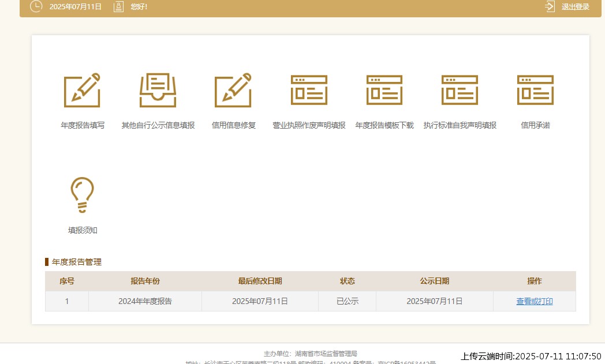The width and height of the screenshot is (605, 364).
Task: Click the 序号 column header
Action: [x=67, y=281]
